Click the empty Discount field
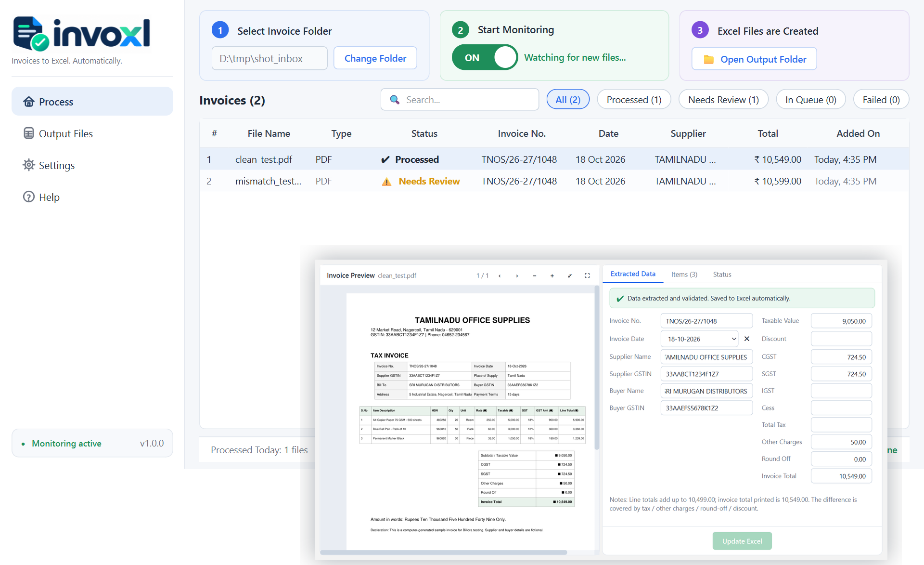This screenshot has height=565, width=924. coord(841,339)
